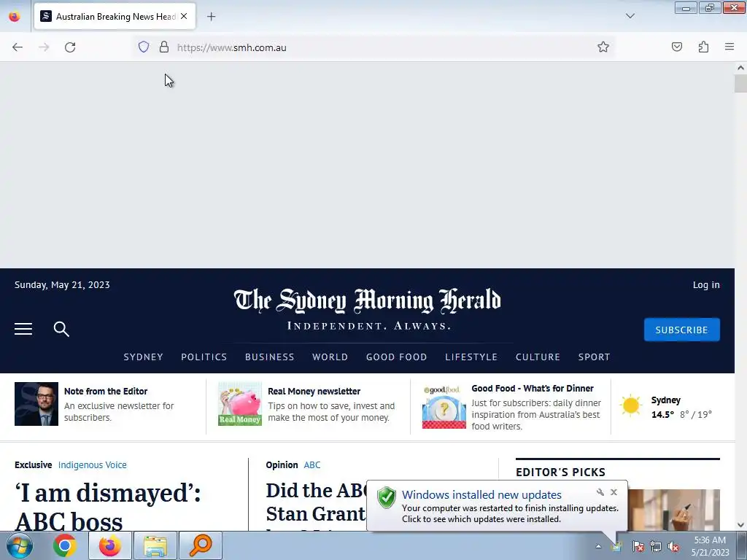Click the Action Center flag tray icon

point(638,546)
